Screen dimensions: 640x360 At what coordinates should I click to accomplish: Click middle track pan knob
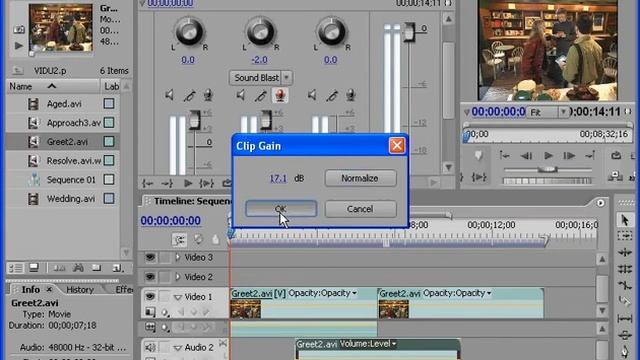[260, 31]
